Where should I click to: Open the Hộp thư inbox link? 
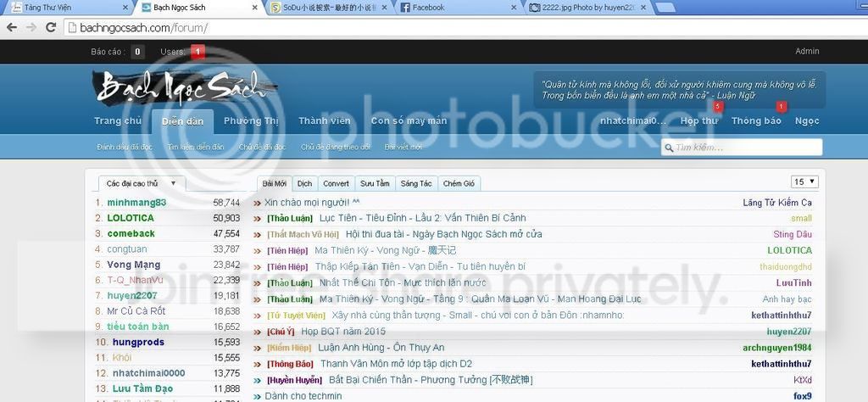pos(698,121)
